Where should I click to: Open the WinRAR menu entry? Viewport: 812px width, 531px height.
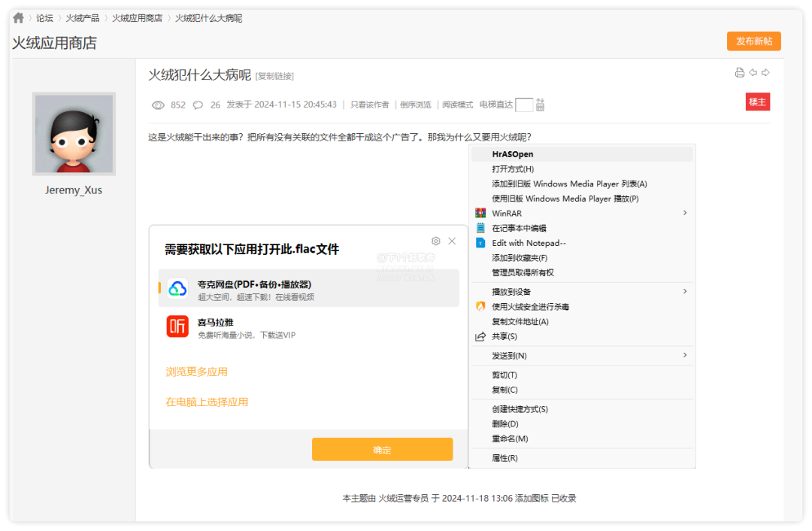coord(582,214)
